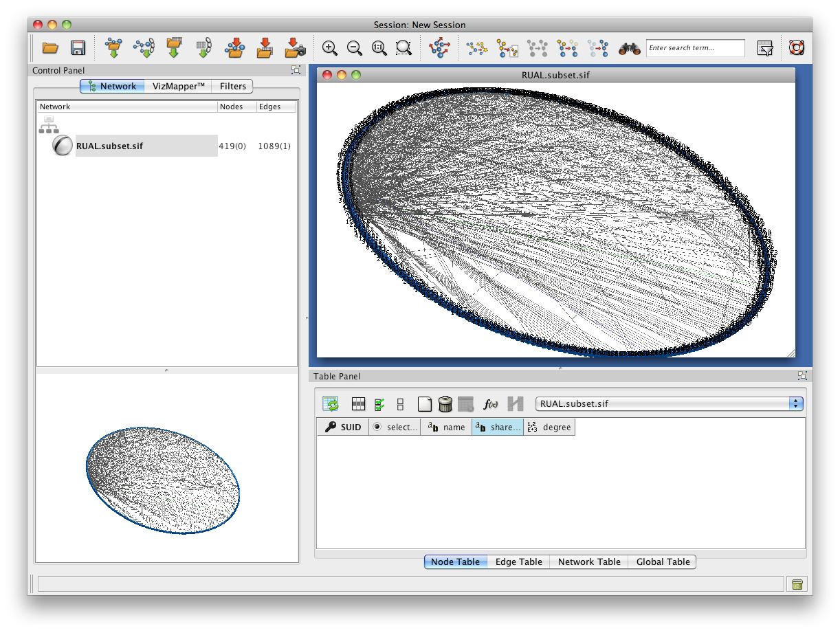Select RUAL.subset.sif network in list
The image size is (840, 633).
[x=110, y=146]
